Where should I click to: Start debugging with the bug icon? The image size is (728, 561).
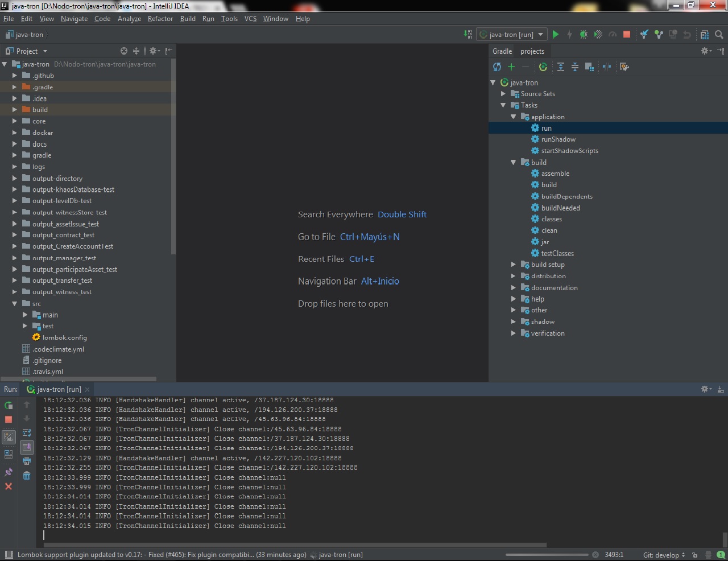pyautogui.click(x=584, y=35)
